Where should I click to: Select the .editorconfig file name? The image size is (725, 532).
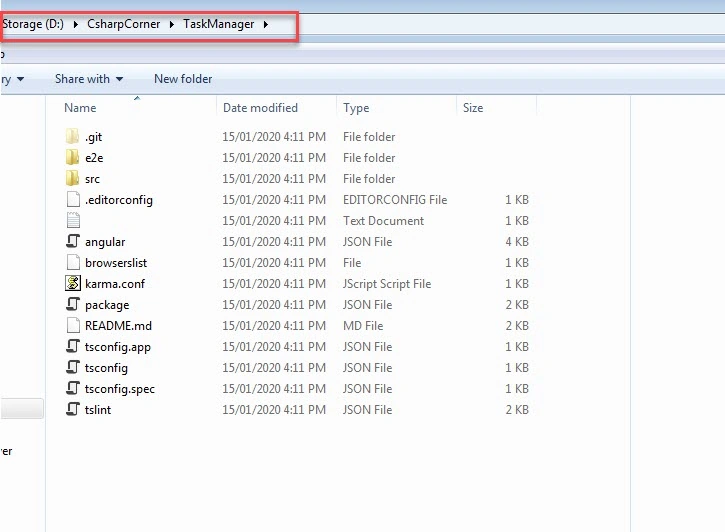tap(119, 200)
